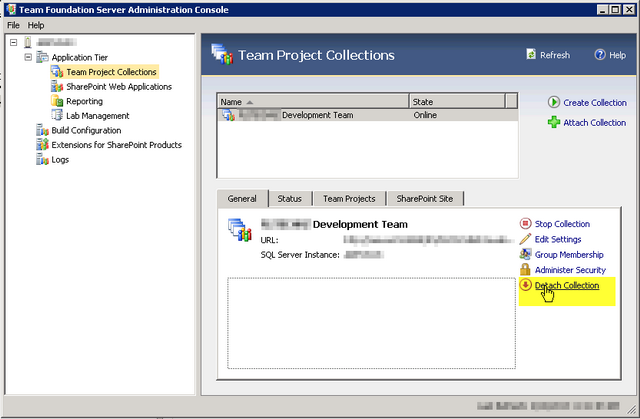Click the Stop Collection link
This screenshot has height=419, width=640.
pyautogui.click(x=562, y=224)
